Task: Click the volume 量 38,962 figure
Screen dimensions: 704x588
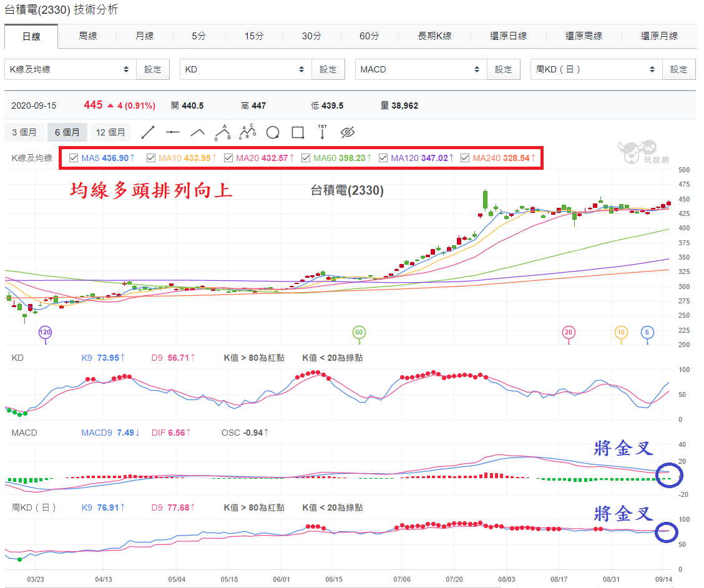Action: (x=399, y=105)
